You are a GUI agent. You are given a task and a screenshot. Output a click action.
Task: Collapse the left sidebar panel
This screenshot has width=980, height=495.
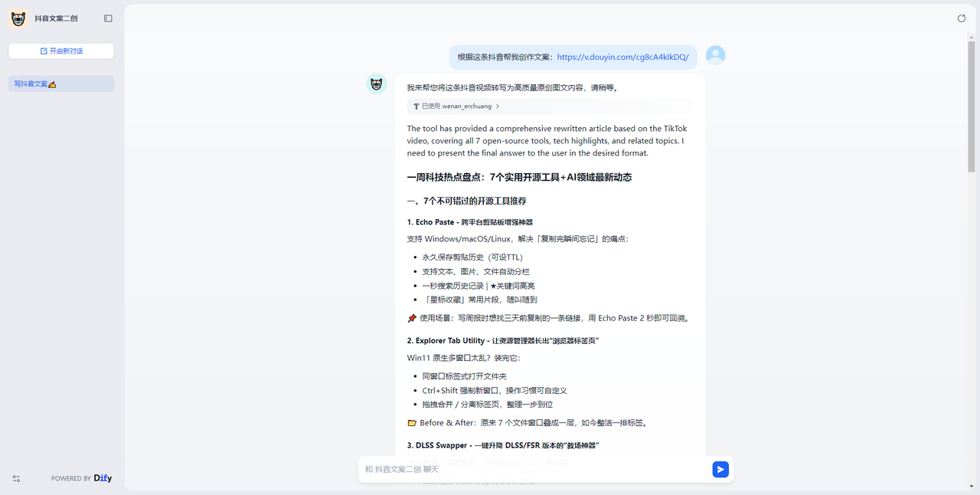click(x=108, y=18)
